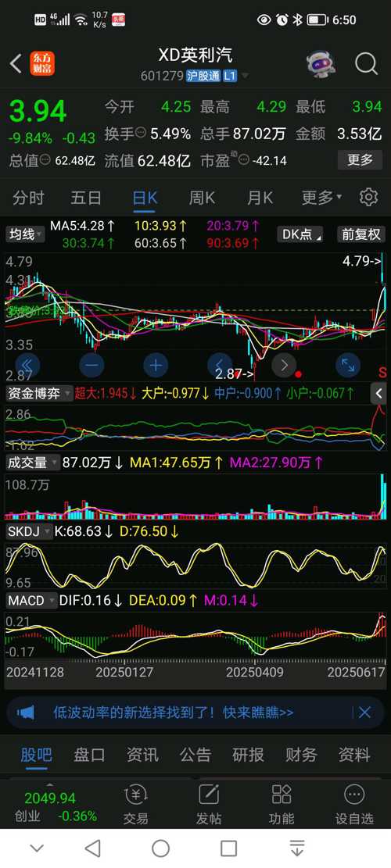Image resolution: width=391 pixels, height=868 pixels.
Task: Tap the back arrow icon
Action: point(16,63)
